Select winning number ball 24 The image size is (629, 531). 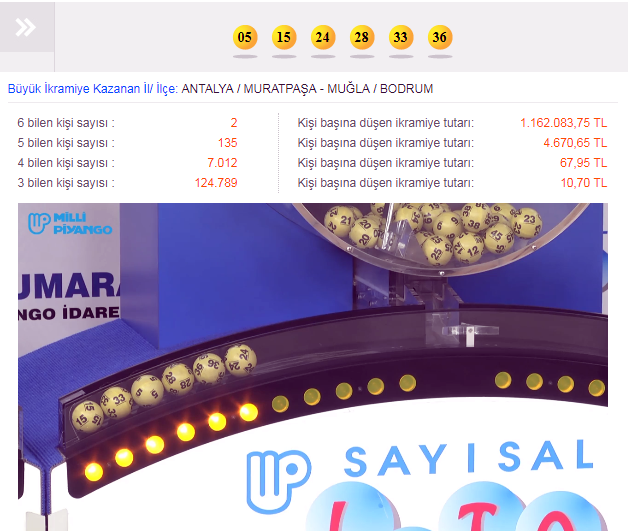(x=323, y=37)
